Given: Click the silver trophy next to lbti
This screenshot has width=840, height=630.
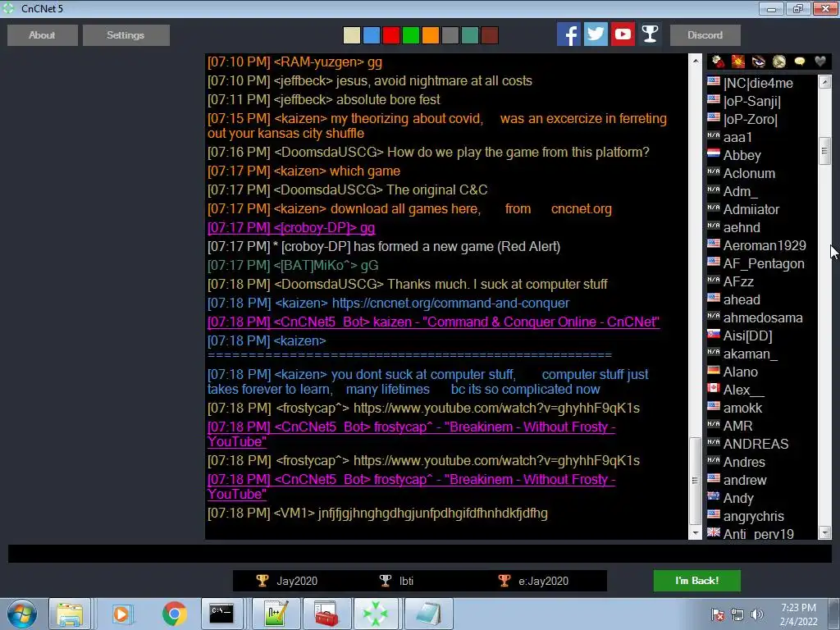Looking at the screenshot, I should pyautogui.click(x=386, y=581).
